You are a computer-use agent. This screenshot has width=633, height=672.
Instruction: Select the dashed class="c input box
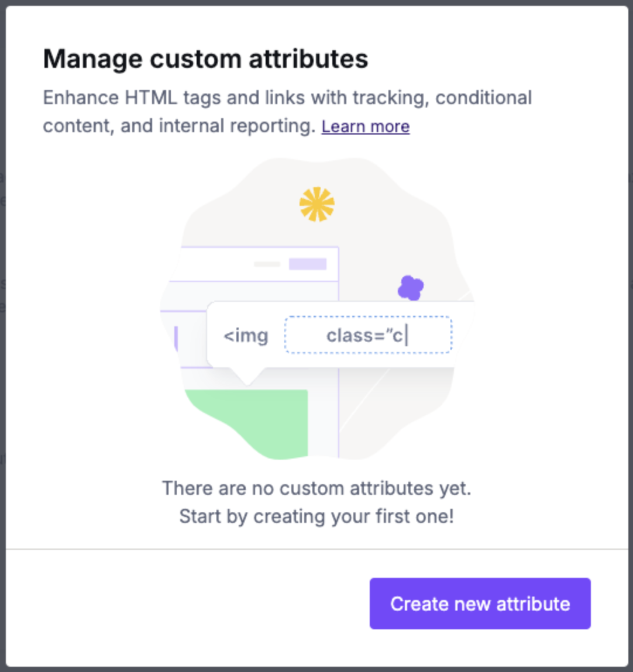[x=368, y=335]
